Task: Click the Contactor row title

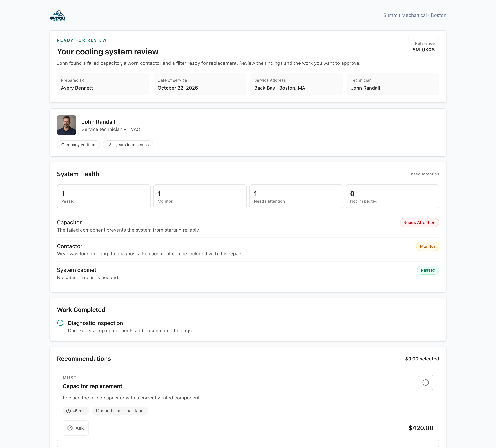Action: click(x=70, y=246)
